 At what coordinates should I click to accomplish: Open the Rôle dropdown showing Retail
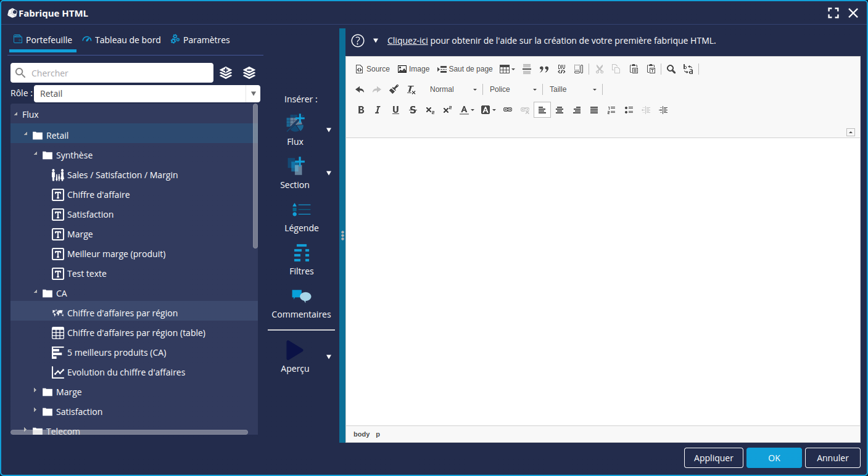coord(147,94)
